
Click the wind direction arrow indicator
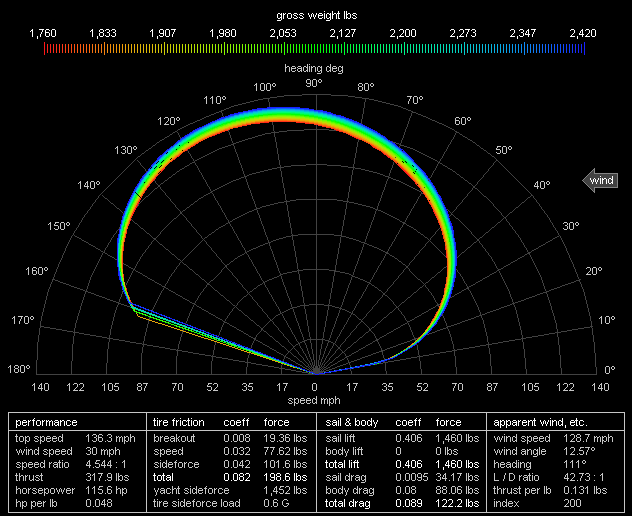[600, 181]
